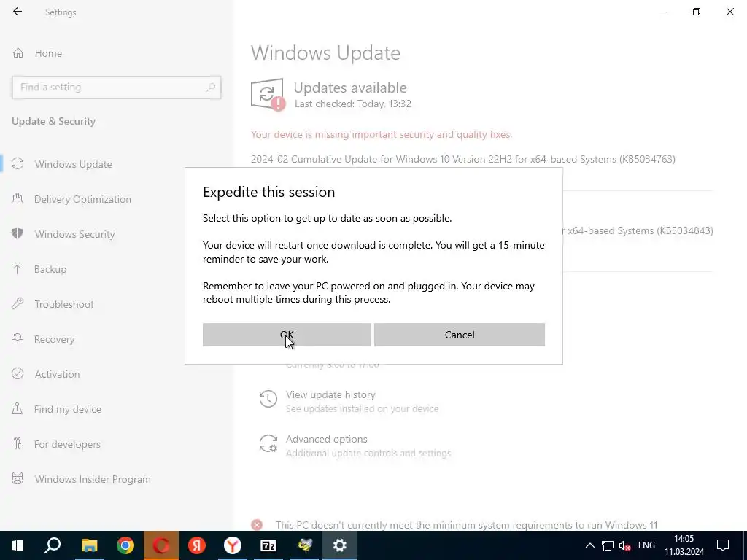Switch ENG input language indicator
747x560 pixels.
(x=646, y=545)
